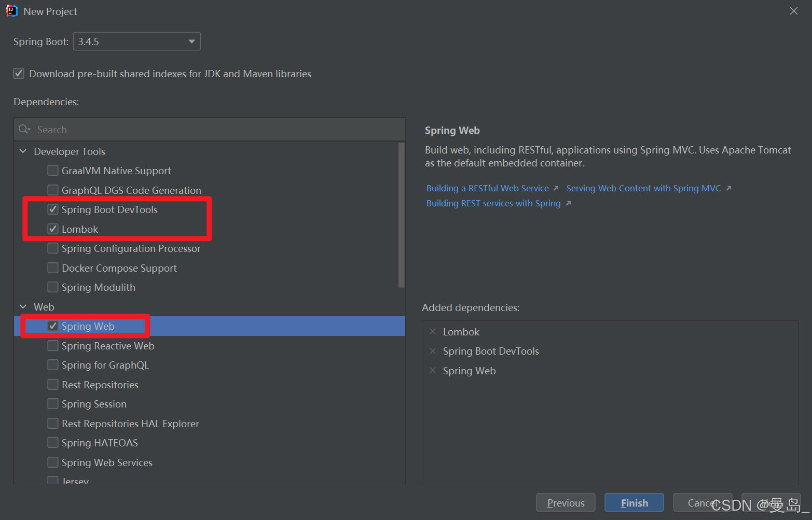Collapse the Web category
Image resolution: width=812 pixels, height=520 pixels.
click(x=23, y=307)
